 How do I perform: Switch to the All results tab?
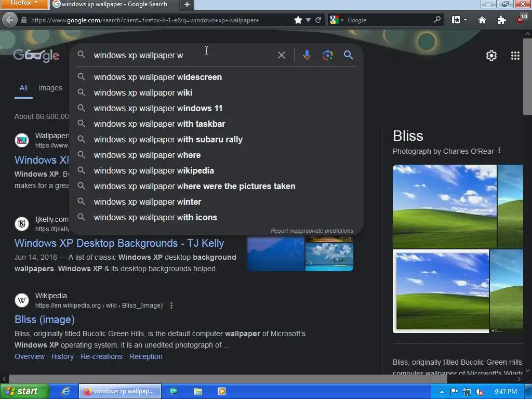pos(23,88)
